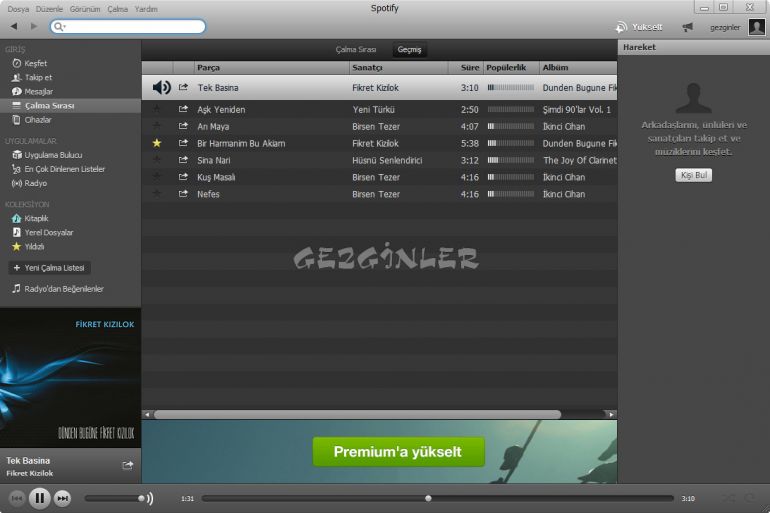Open En Çok Dinlenen Listeler
This screenshot has height=513, width=770.
(58, 169)
